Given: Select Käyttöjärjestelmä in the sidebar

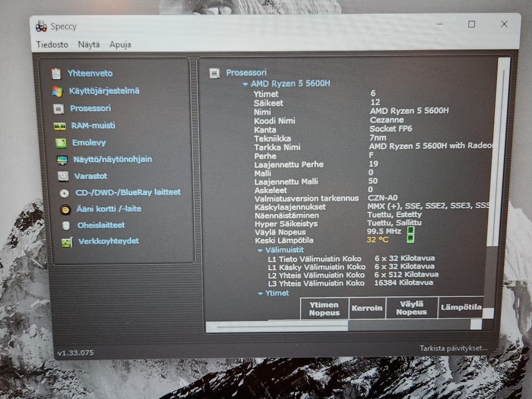Looking at the screenshot, I should (104, 91).
